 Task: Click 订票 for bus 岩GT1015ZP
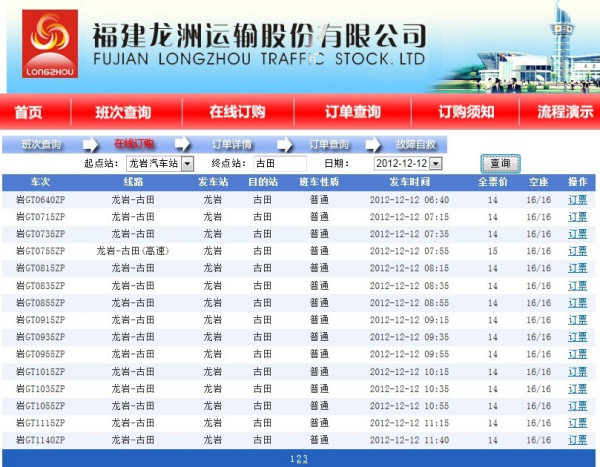pyautogui.click(x=577, y=372)
